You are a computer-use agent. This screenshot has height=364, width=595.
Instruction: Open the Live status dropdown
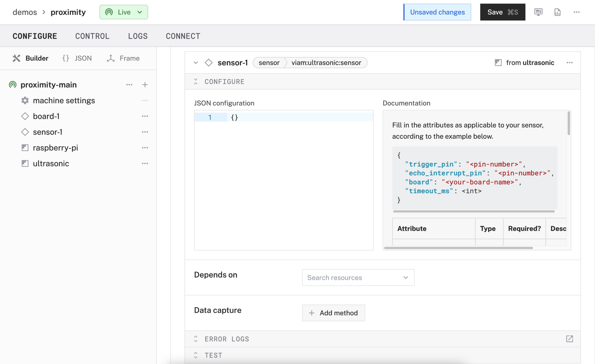tap(123, 12)
